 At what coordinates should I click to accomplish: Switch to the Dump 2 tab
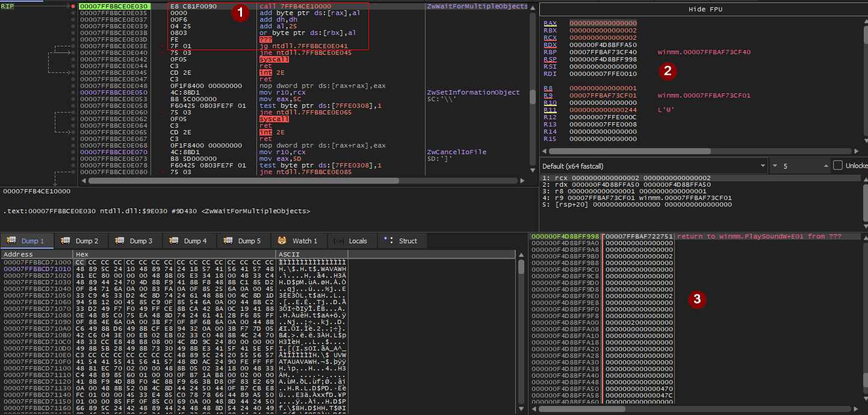81,241
